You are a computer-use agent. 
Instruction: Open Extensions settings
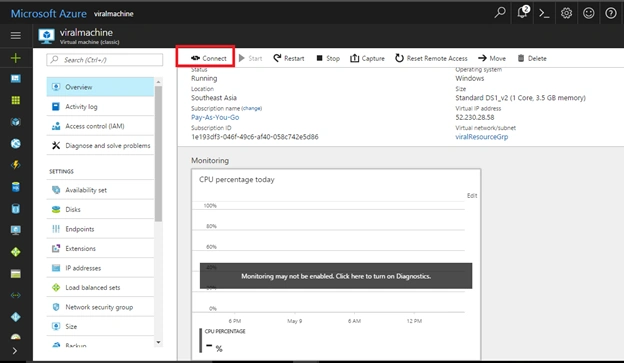pyautogui.click(x=100, y=248)
